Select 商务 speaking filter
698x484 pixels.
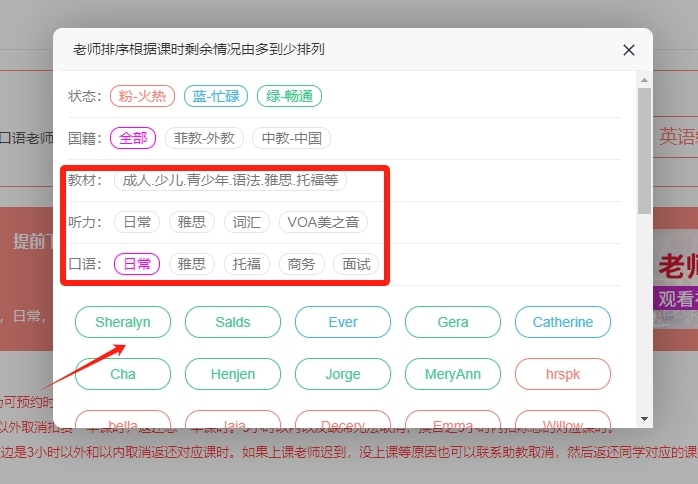tap(301, 264)
